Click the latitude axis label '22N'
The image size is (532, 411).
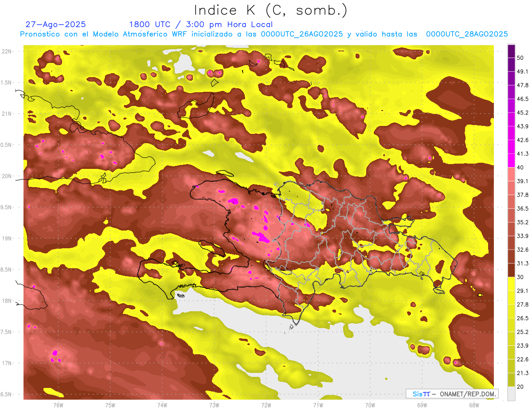coord(7,51)
